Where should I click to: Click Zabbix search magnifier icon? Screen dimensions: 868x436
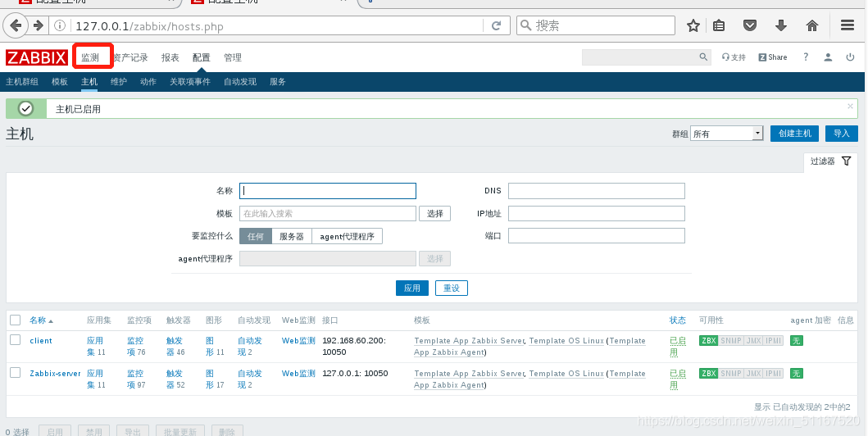click(703, 57)
